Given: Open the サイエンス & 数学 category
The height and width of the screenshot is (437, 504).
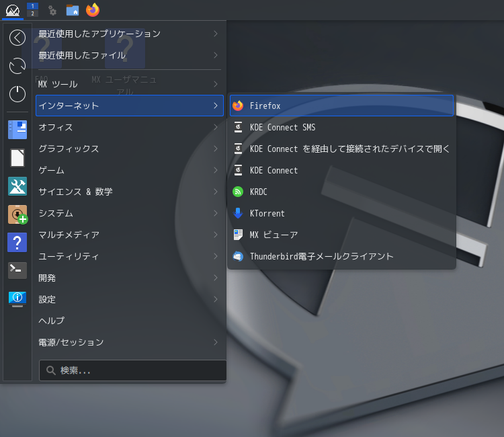Looking at the screenshot, I should pyautogui.click(x=130, y=192).
